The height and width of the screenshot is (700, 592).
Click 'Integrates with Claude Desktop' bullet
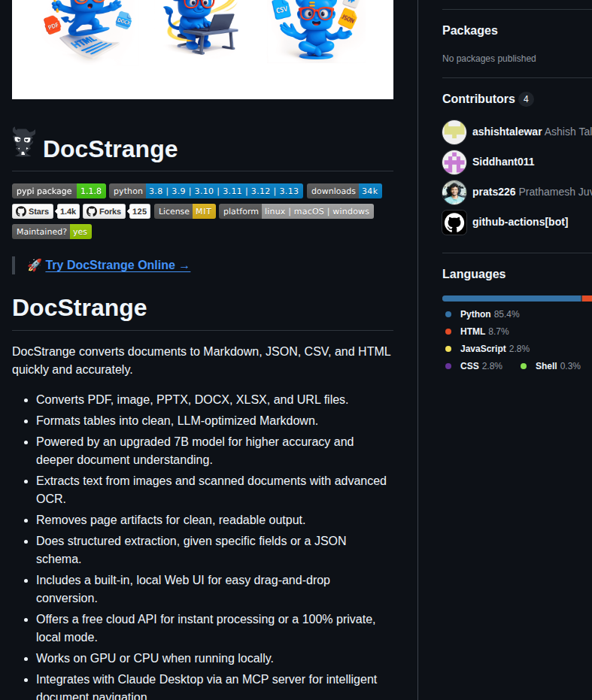click(x=206, y=687)
